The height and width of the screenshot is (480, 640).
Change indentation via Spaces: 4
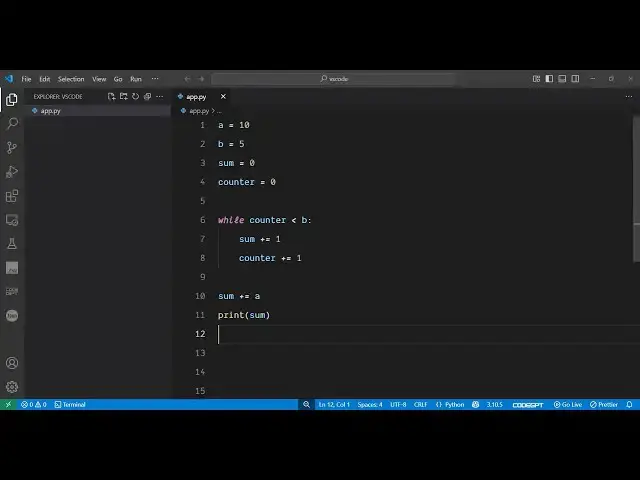click(x=370, y=404)
